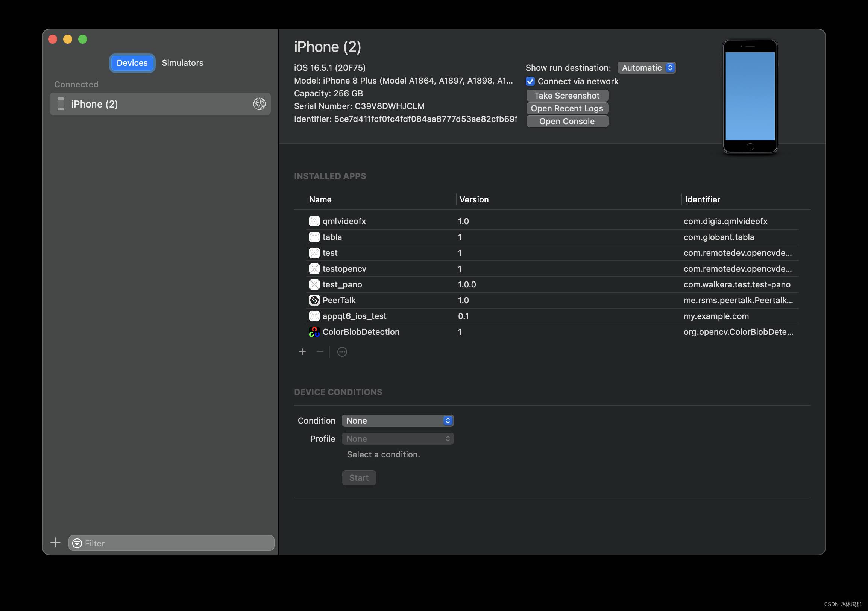Click the iPhone device image thumbnail
This screenshot has width=868, height=611.
(x=750, y=96)
